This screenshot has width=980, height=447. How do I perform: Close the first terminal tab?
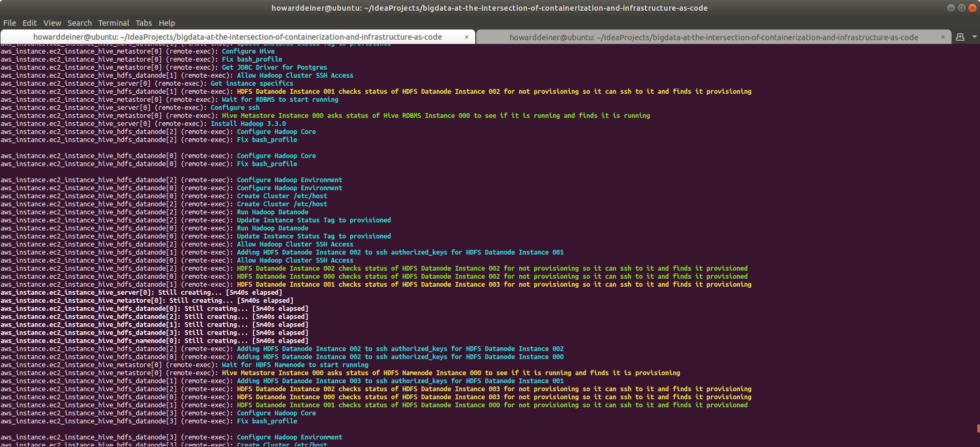click(467, 37)
